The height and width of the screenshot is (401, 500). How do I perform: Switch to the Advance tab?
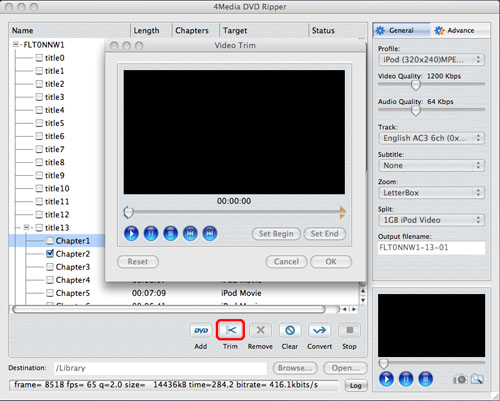pos(460,30)
